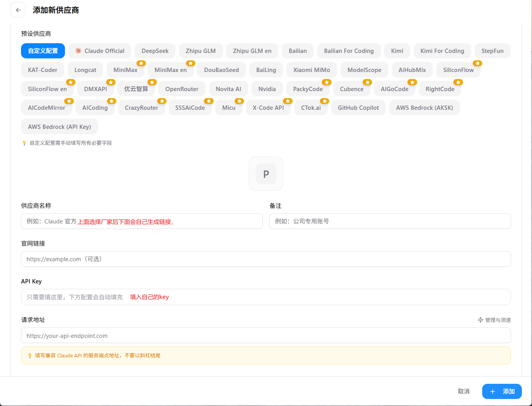Select the AICoding preset

[x=95, y=108]
